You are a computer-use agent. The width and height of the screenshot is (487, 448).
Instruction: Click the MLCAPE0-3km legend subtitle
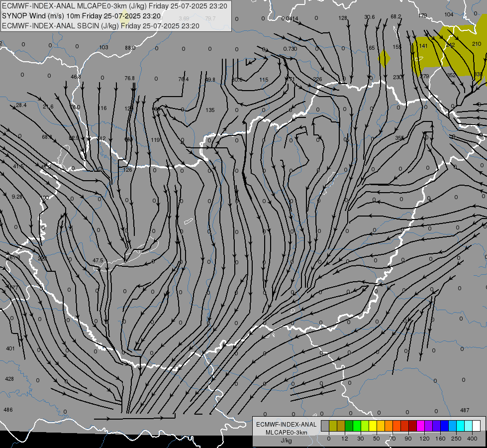pyautogui.click(x=286, y=433)
